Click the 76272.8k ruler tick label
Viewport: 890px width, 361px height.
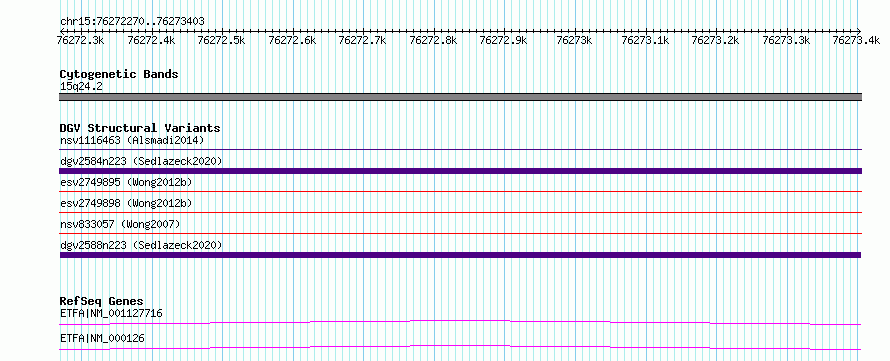(x=433, y=40)
